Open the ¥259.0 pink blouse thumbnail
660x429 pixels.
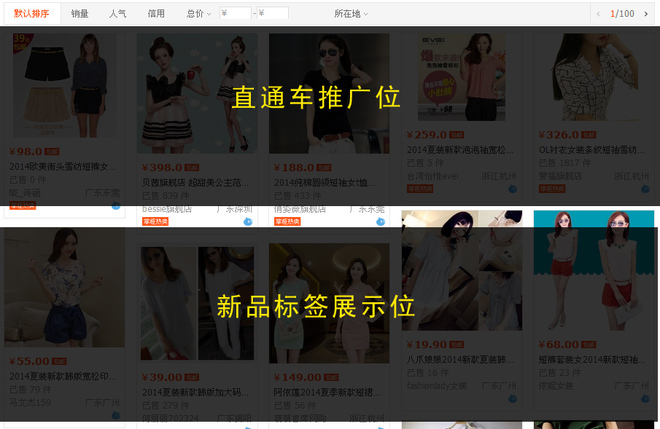pos(462,77)
